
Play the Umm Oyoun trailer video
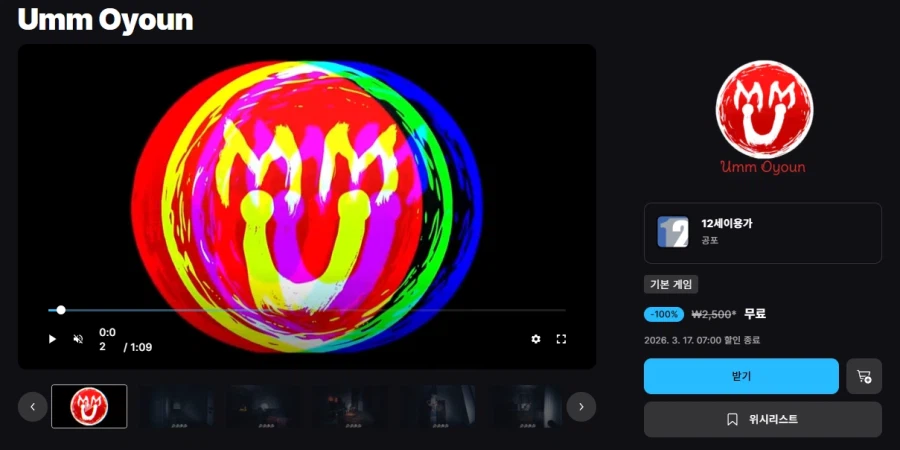[52, 339]
